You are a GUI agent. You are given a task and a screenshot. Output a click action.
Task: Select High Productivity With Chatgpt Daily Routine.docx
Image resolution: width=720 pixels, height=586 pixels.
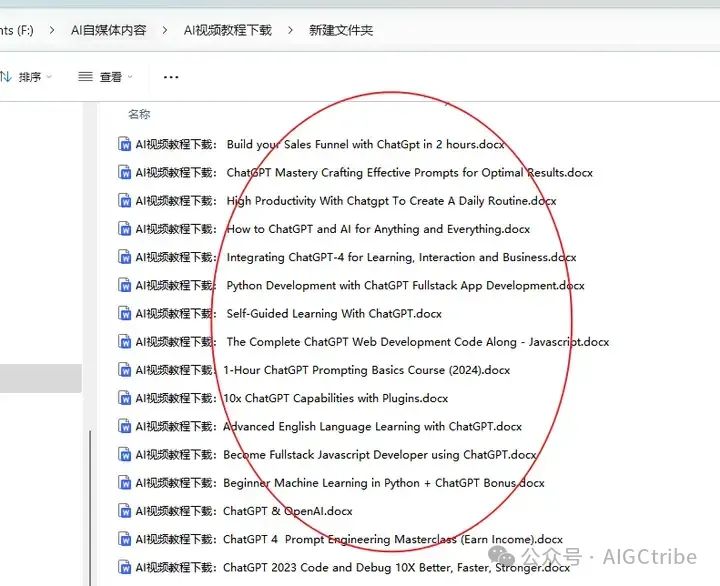[x=337, y=201]
